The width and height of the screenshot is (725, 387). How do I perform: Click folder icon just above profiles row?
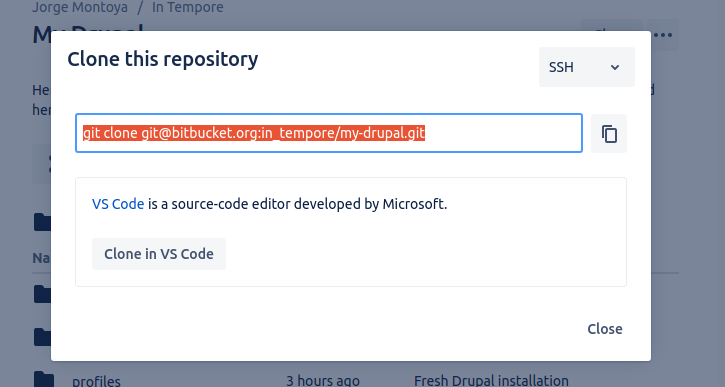42,337
